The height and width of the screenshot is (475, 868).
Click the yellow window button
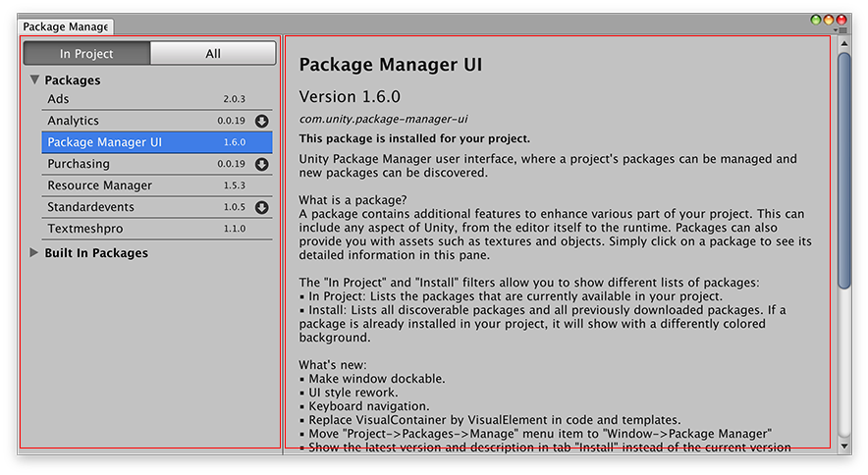828,20
